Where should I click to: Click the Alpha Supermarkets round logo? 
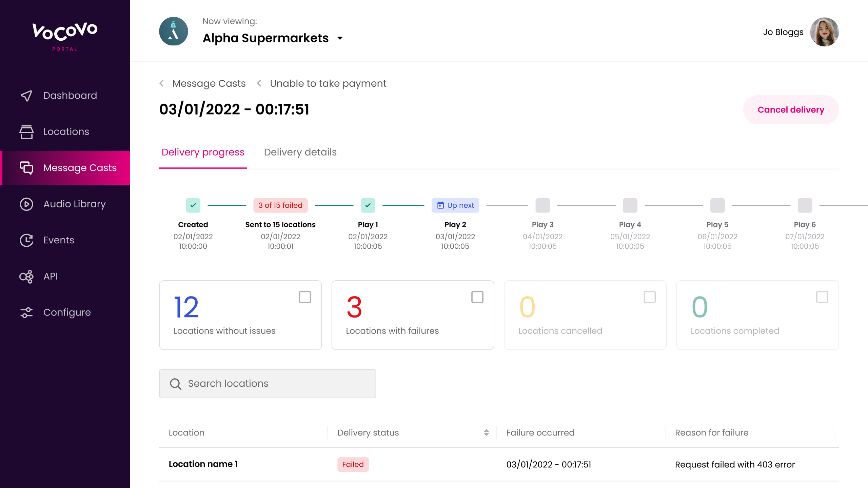coord(174,32)
